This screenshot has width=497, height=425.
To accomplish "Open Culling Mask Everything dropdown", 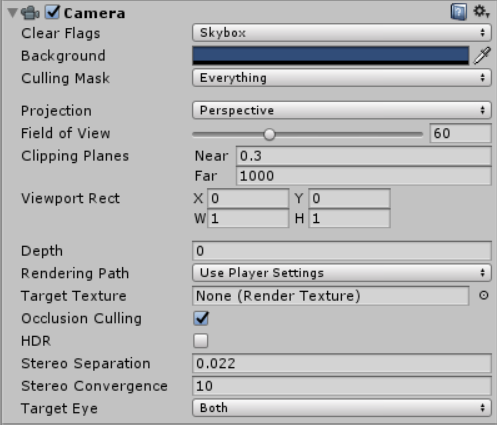I will point(342,78).
